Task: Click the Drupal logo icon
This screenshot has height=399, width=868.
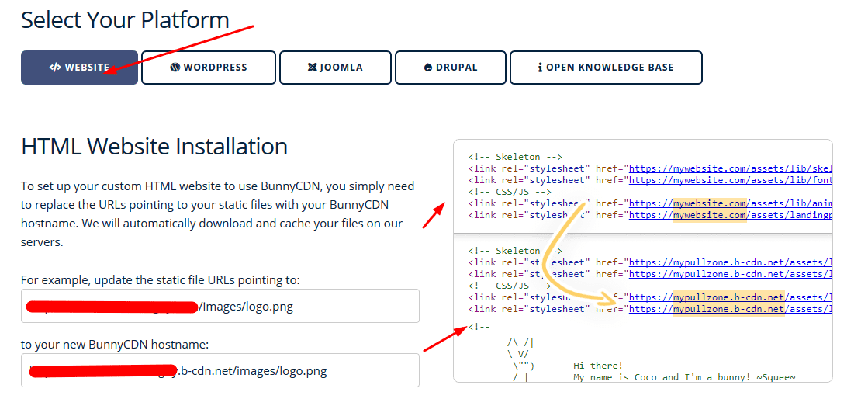Action: click(427, 68)
